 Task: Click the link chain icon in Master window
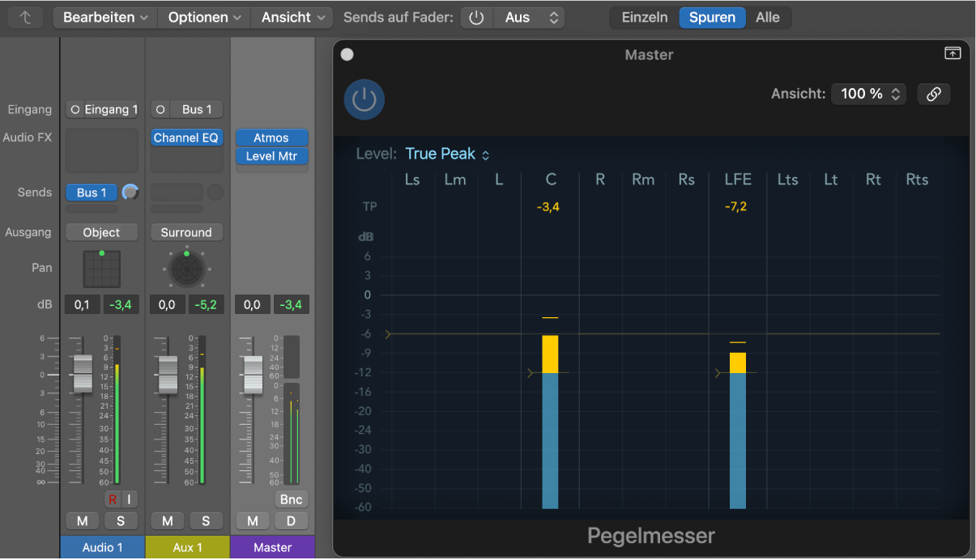pos(934,94)
